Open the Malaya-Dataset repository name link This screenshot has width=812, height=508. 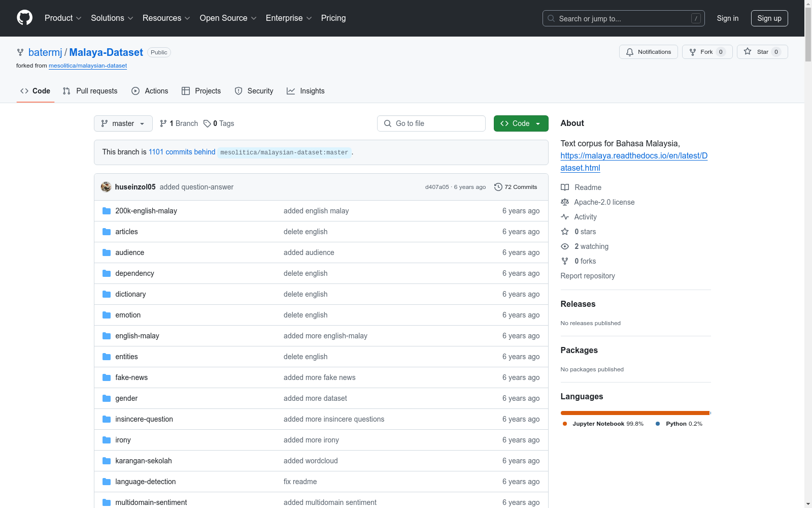click(x=106, y=52)
